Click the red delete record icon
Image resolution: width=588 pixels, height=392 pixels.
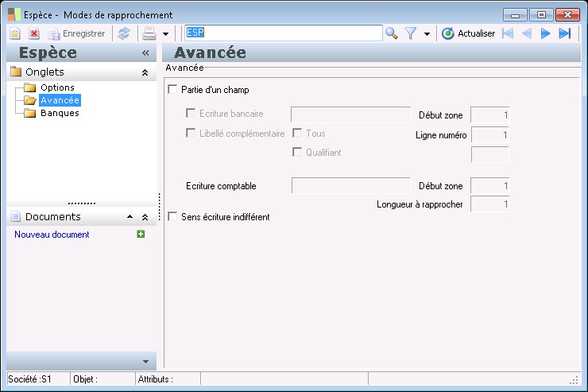[x=33, y=33]
